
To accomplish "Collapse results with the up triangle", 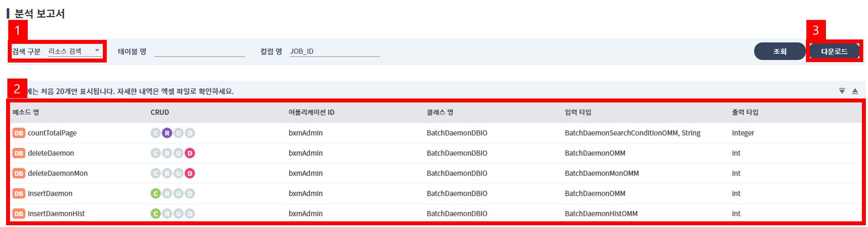I will click(855, 91).
